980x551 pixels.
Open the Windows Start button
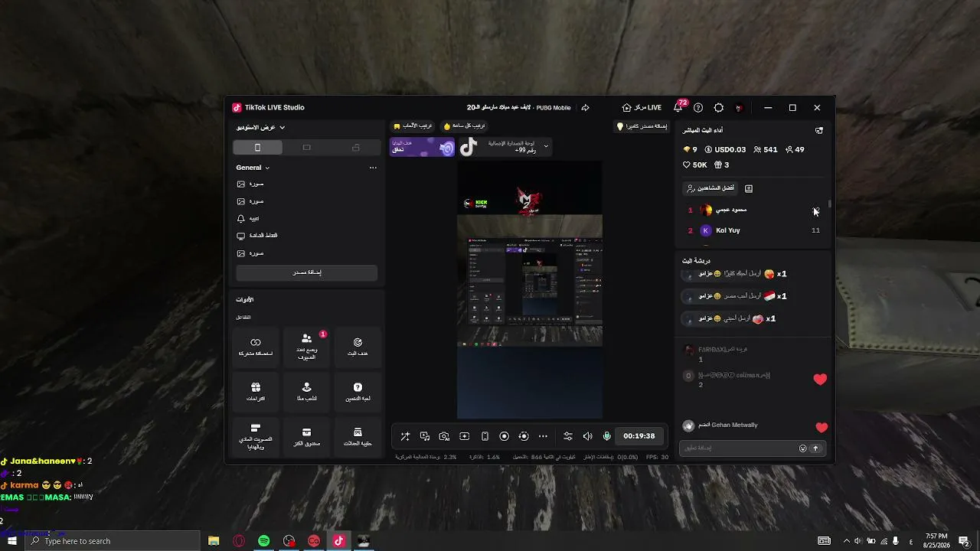pyautogui.click(x=12, y=541)
